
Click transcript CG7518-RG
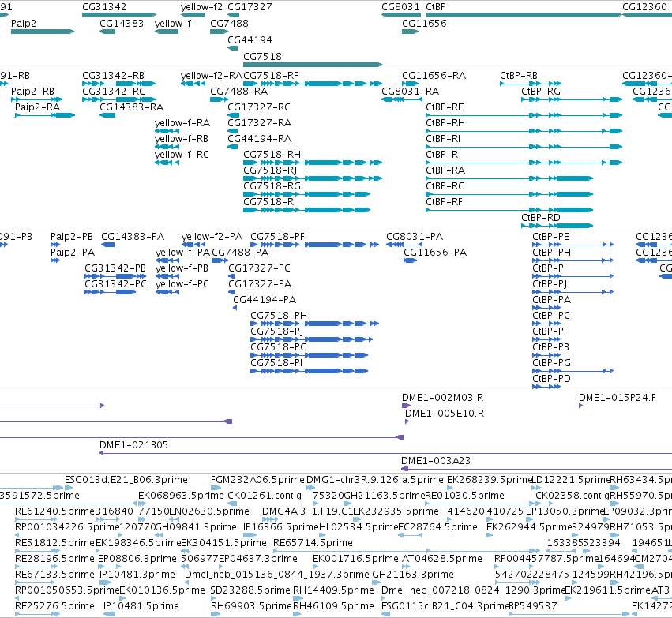pos(272,186)
